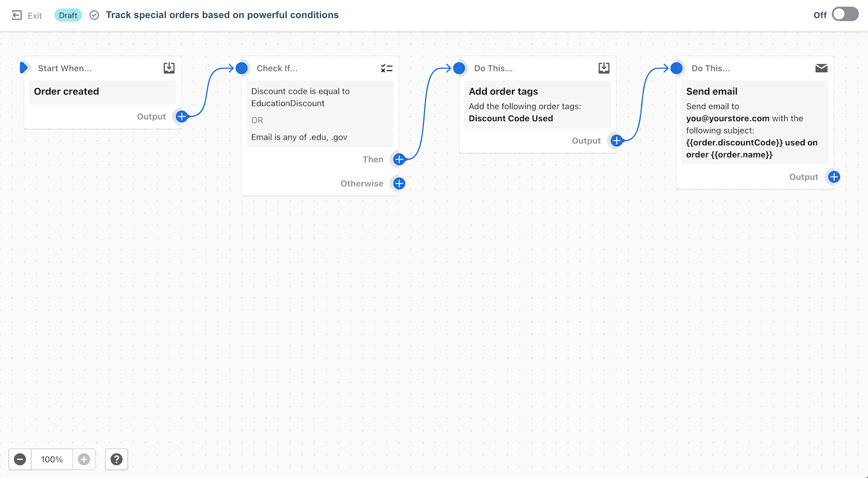Click Add order tags Output plus button
This screenshot has height=478, width=868.
[616, 141]
